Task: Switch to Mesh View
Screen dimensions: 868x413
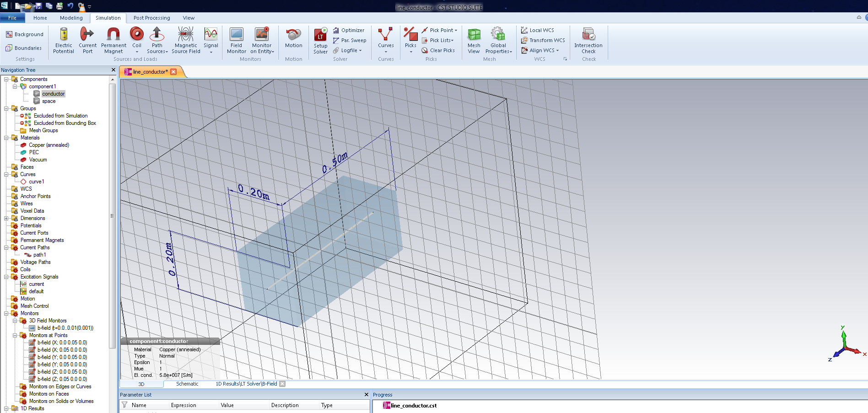Action: point(474,40)
